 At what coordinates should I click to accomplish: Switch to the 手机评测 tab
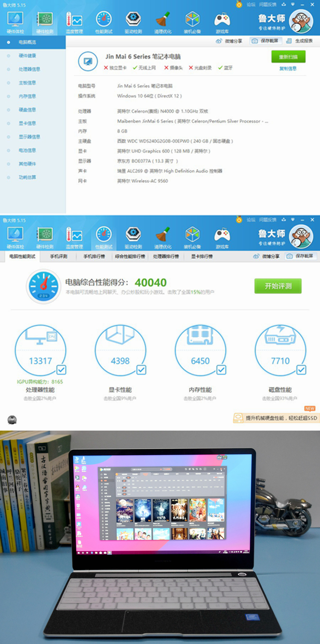click(x=59, y=256)
